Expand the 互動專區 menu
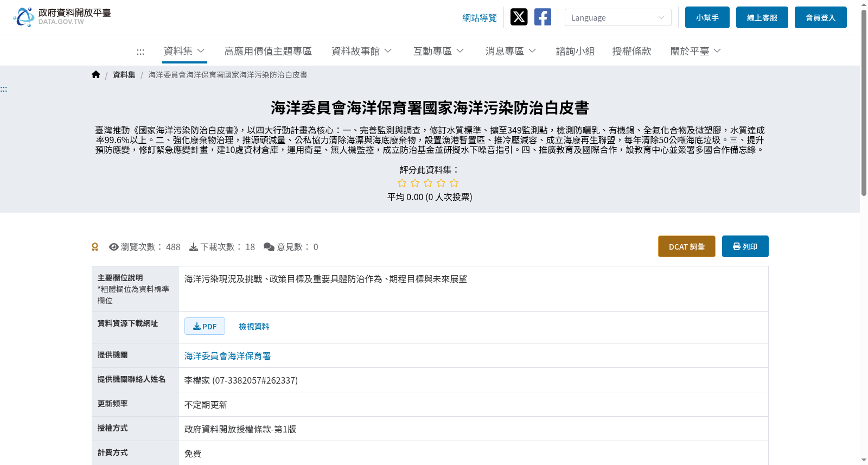The image size is (868, 465). (439, 51)
